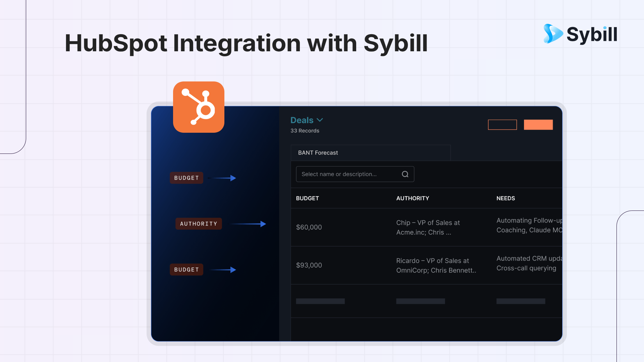Click the NEEDS column header
The width and height of the screenshot is (644, 362).
point(505,198)
